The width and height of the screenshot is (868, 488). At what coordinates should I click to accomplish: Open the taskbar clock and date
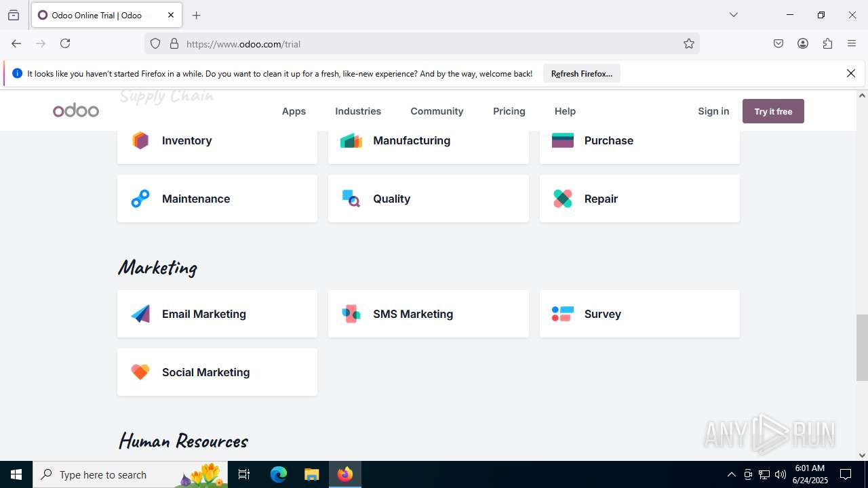810,474
